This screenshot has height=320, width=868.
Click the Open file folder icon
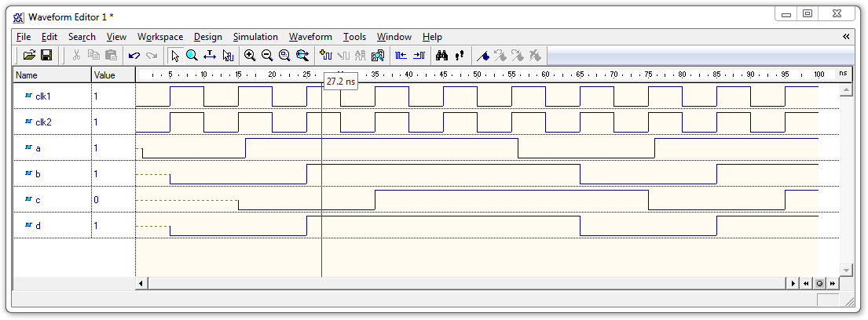[29, 55]
